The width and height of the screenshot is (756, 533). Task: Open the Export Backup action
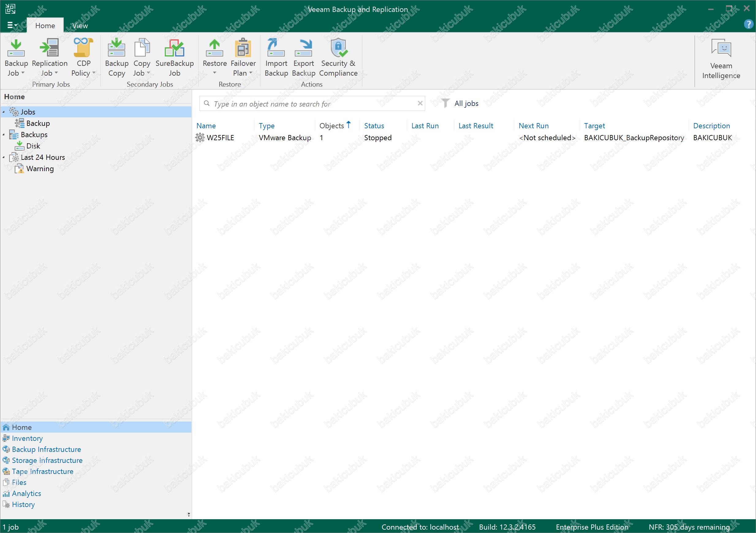point(303,48)
